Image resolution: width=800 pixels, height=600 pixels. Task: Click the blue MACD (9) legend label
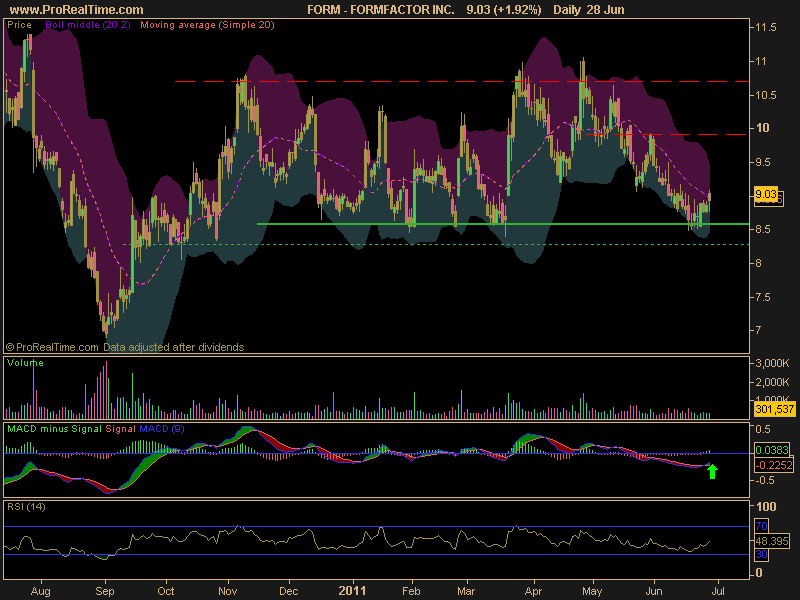[x=162, y=429]
